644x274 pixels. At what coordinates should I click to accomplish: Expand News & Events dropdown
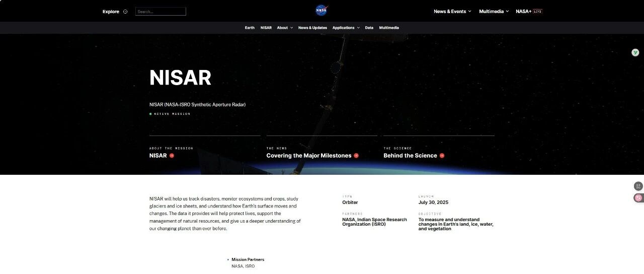[x=452, y=11]
